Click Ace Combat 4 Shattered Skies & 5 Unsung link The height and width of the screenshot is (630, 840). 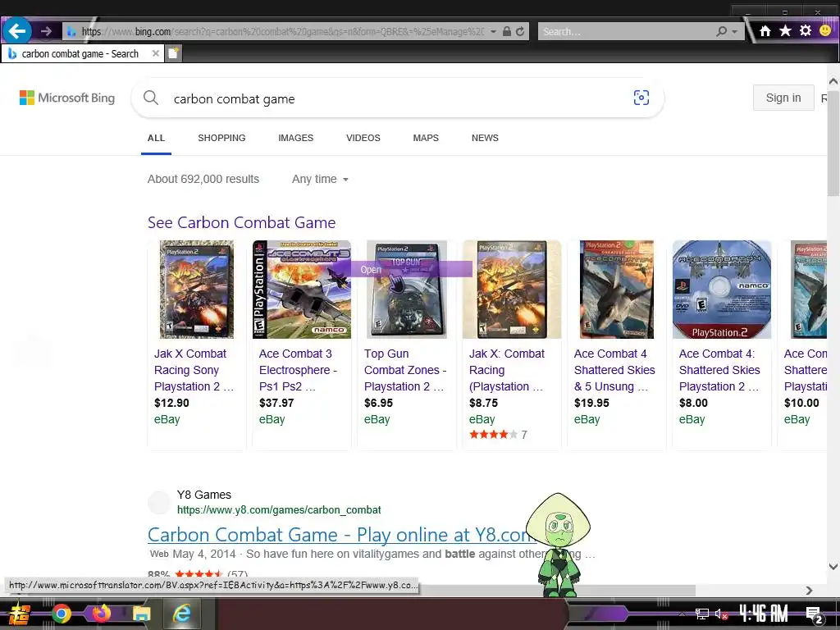(x=614, y=370)
